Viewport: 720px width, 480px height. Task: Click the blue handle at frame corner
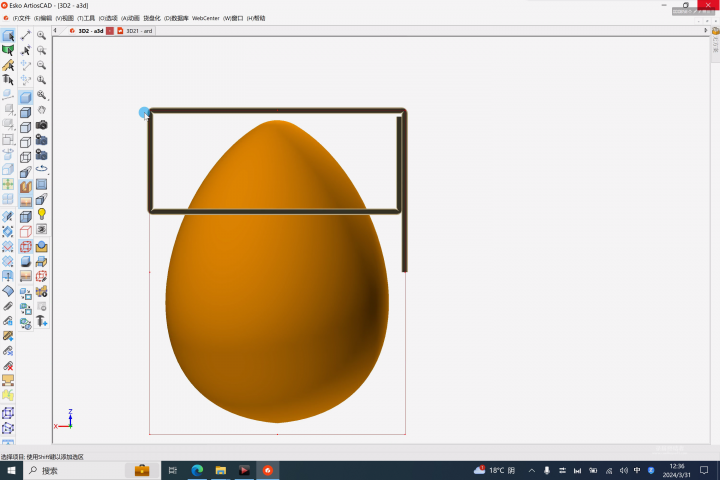click(145, 114)
